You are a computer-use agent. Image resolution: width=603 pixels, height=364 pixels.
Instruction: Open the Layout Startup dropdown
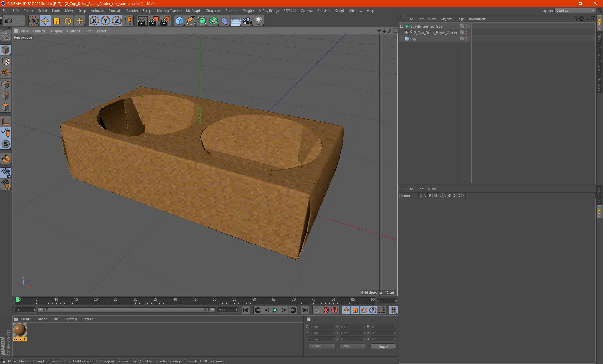click(575, 10)
